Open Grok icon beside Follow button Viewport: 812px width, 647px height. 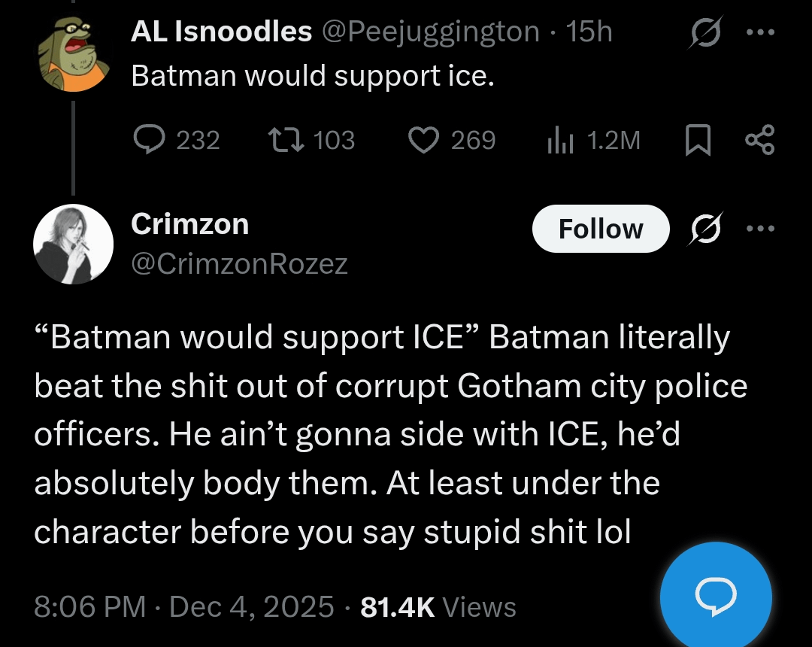click(x=705, y=228)
